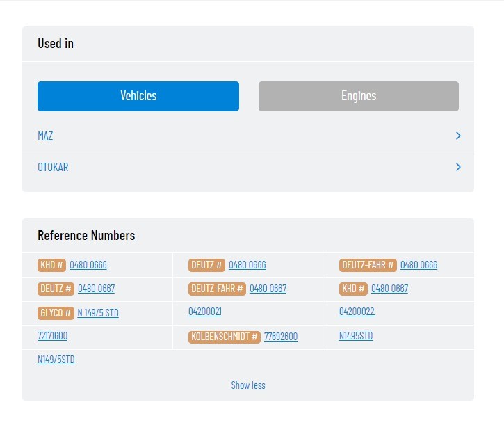The image size is (504, 425).
Task: Switch to the Engines tab
Action: [x=359, y=96]
